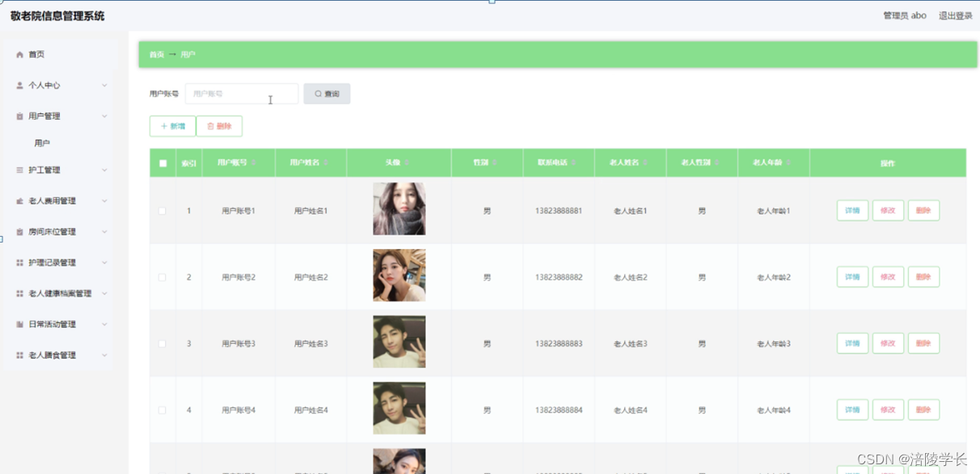
Task: Click the phone number 13823888884
Action: pos(559,409)
